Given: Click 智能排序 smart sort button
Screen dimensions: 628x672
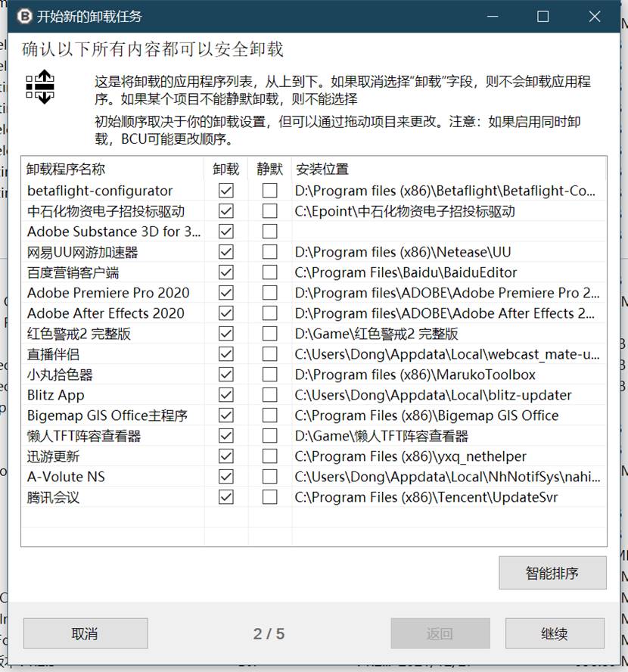Looking at the screenshot, I should pos(552,573).
